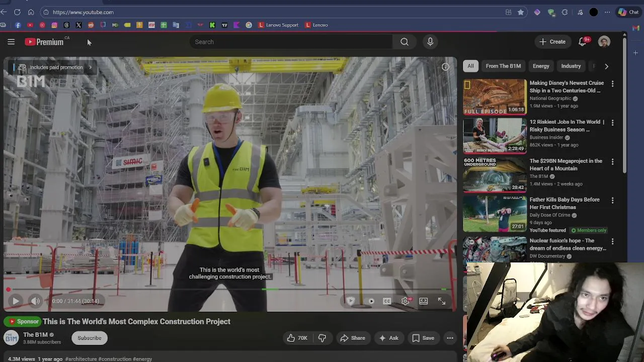Screen dimensions: 644x362
Task: Select the 'From The B1M' chip
Action: pos(503,66)
